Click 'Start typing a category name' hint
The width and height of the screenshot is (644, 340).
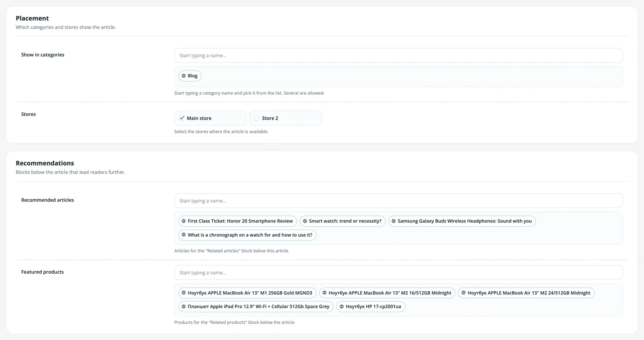pyautogui.click(x=249, y=93)
